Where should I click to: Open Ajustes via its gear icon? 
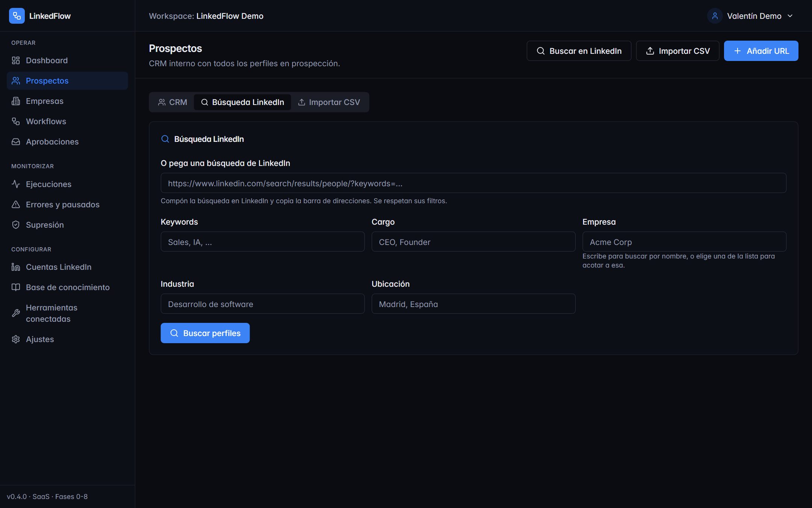(16, 339)
